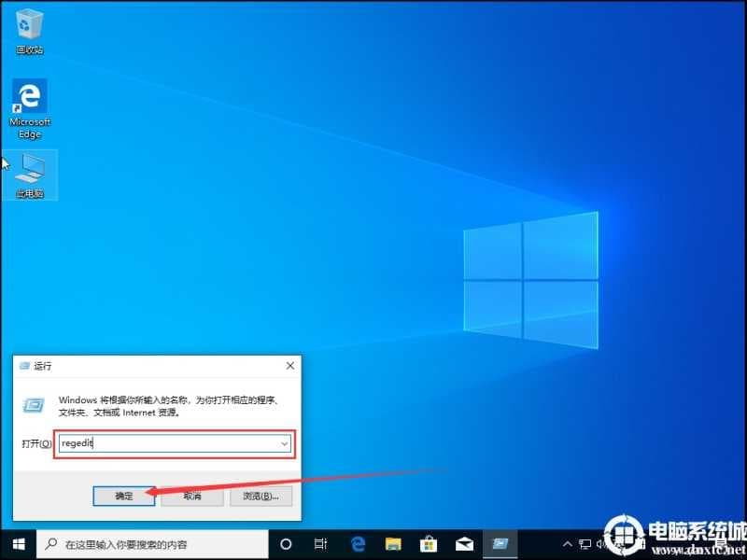Show hidden system tray icons

[567, 544]
